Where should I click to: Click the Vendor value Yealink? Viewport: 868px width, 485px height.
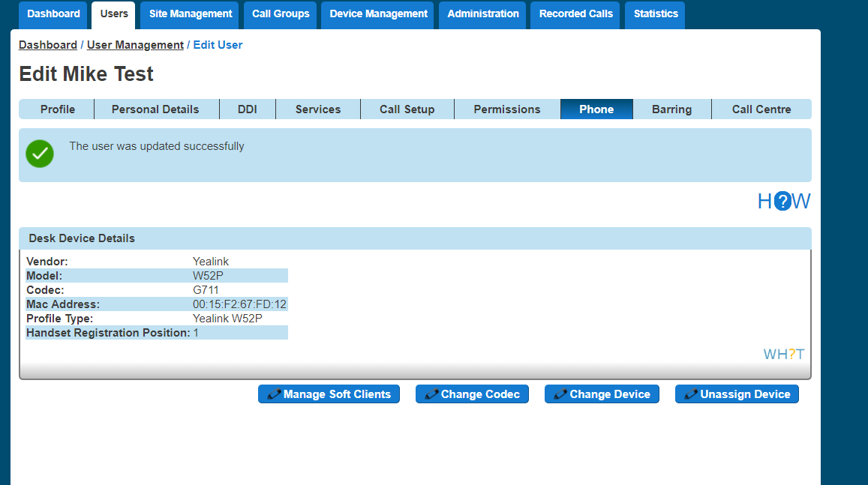coord(210,261)
